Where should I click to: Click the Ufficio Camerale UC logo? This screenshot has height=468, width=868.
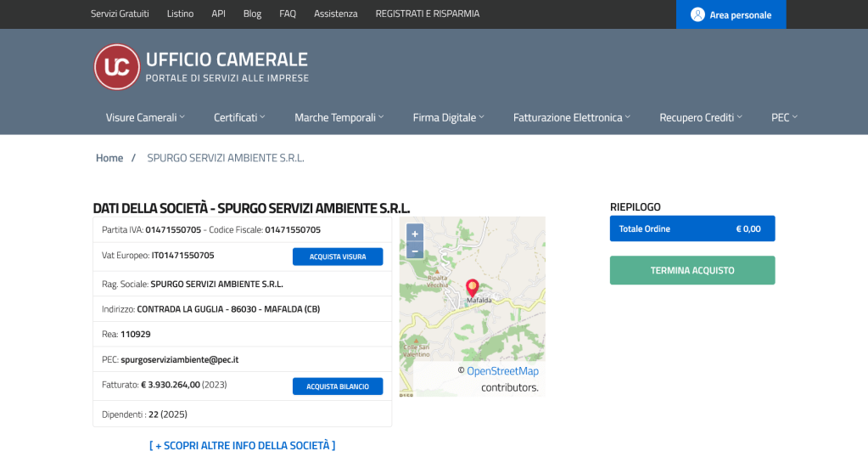pos(116,67)
